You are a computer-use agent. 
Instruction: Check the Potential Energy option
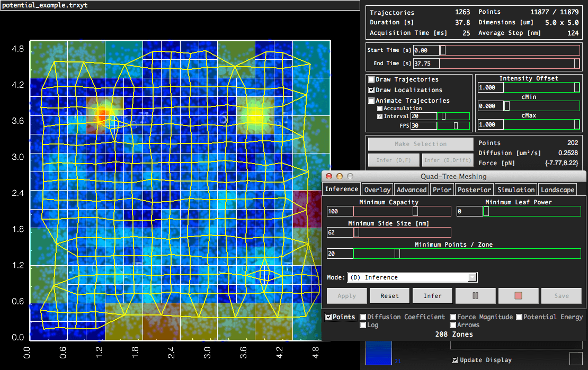click(519, 317)
